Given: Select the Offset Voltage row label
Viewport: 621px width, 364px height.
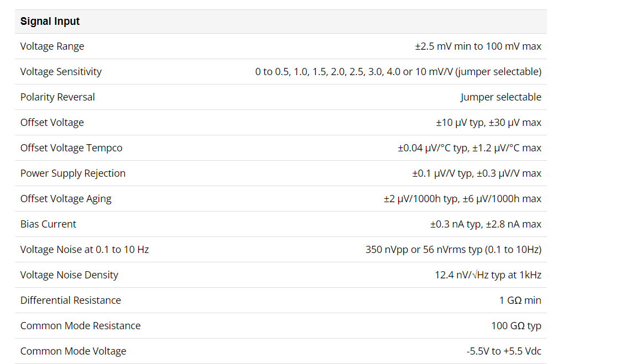Looking at the screenshot, I should (53, 123).
